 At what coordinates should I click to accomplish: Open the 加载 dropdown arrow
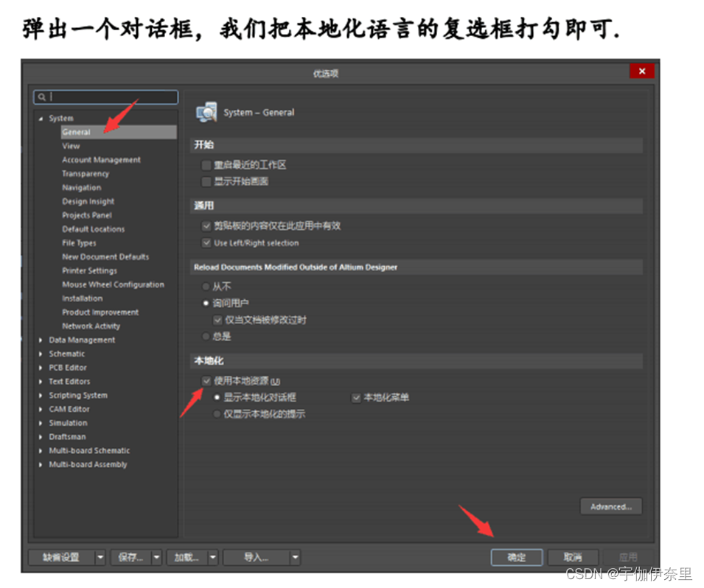213,558
